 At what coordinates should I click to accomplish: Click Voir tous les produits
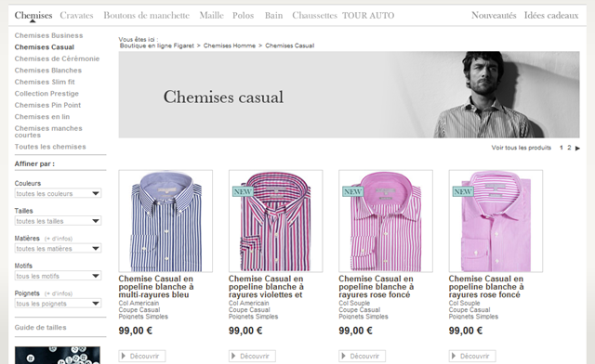point(521,148)
